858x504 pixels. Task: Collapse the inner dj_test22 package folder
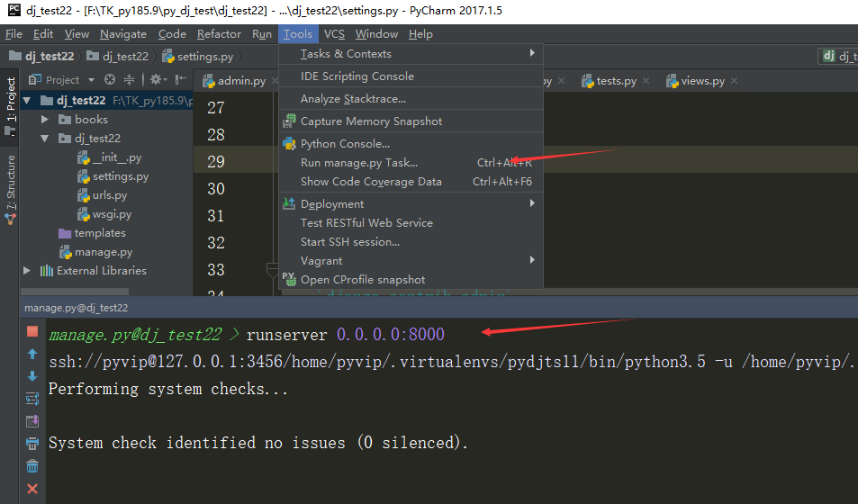click(45, 139)
